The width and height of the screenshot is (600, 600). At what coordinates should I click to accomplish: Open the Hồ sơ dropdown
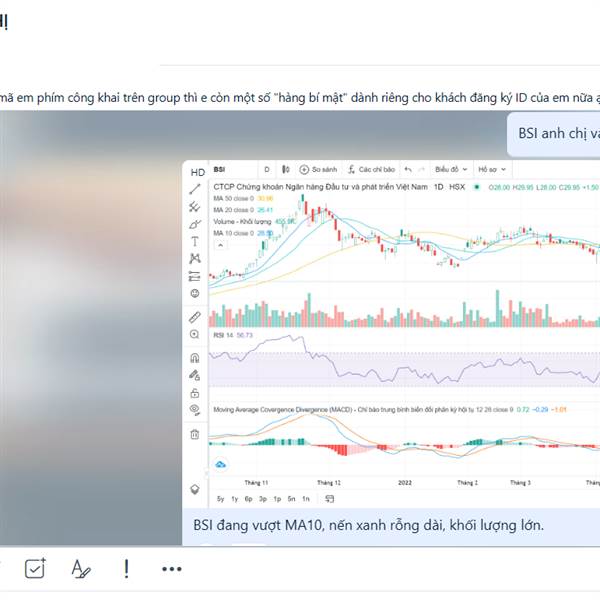coord(492,170)
